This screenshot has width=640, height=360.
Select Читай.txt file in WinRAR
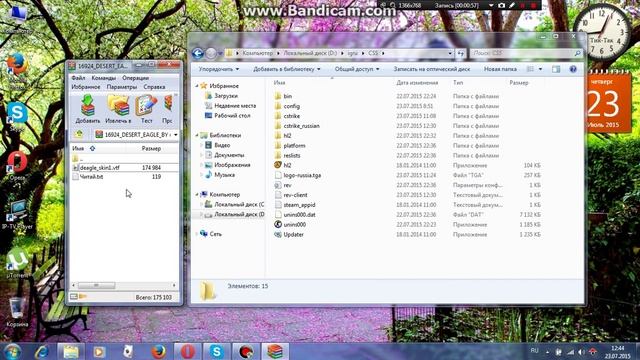[91, 177]
